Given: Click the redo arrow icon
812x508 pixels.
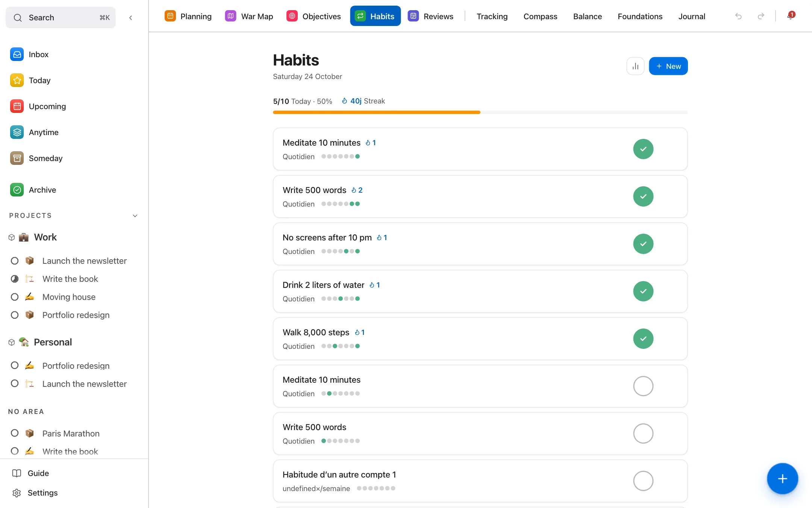Looking at the screenshot, I should 761,16.
